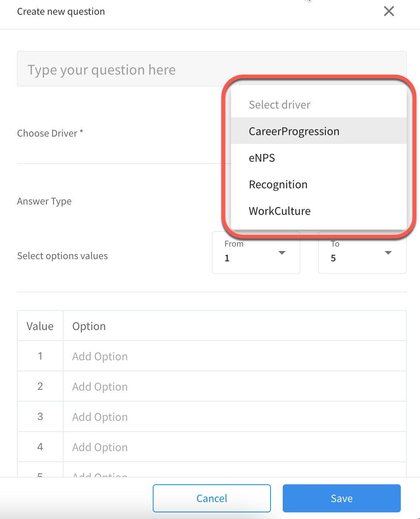Click the Value column header
Screen dimensions: 420x519
point(40,326)
